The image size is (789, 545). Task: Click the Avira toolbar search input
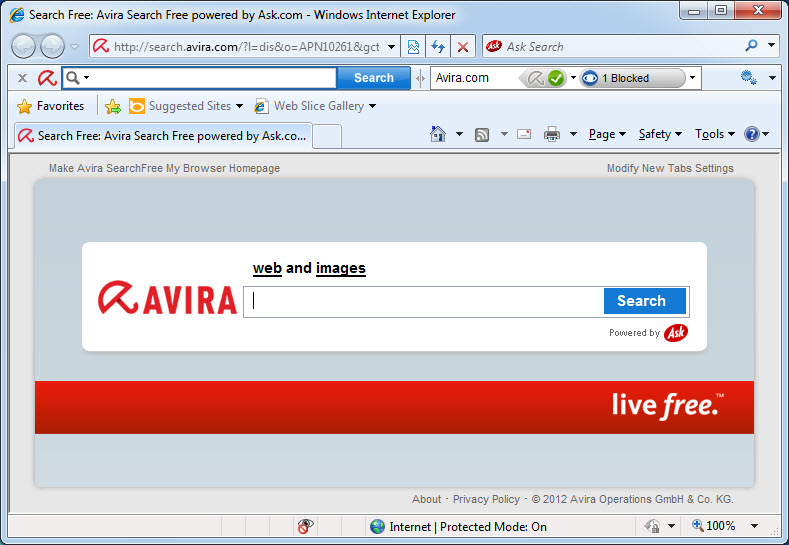point(213,78)
